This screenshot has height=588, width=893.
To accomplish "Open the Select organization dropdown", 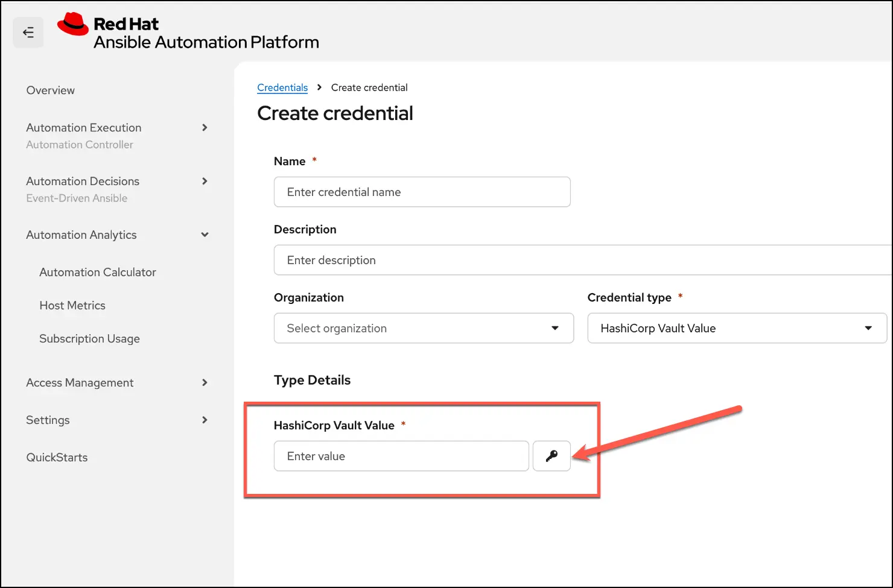I will [424, 328].
